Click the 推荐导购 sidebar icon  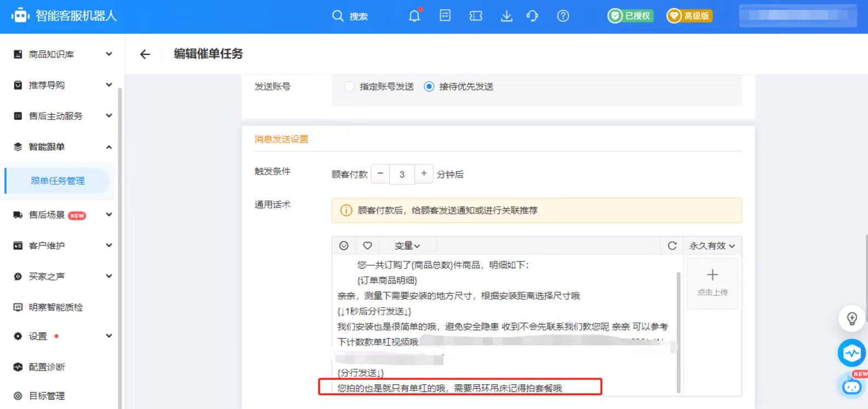point(18,85)
